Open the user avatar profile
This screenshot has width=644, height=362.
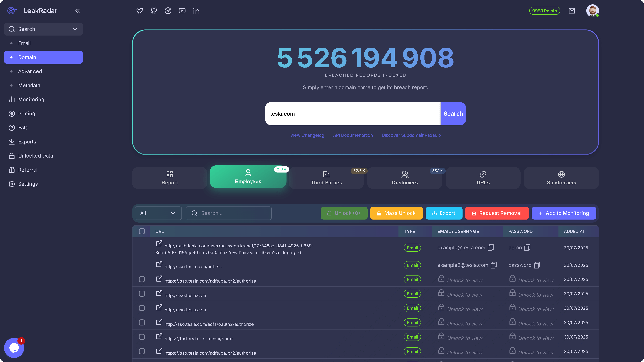pyautogui.click(x=593, y=11)
